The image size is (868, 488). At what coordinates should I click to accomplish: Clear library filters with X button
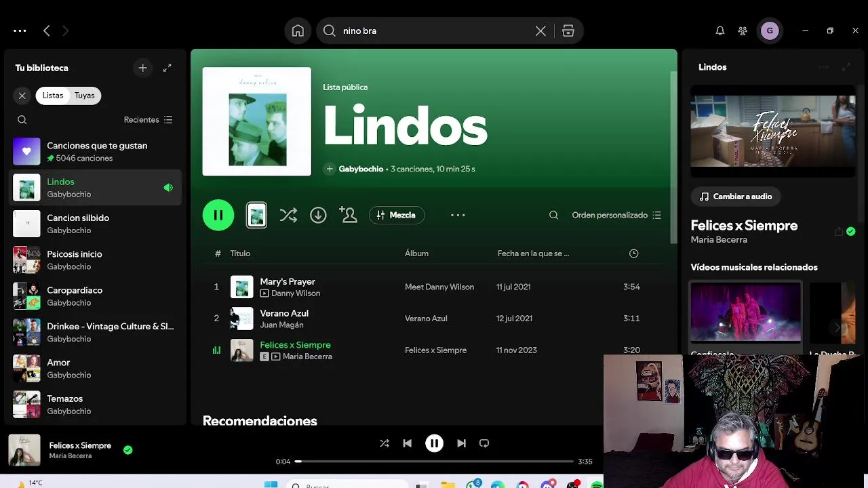[22, 96]
